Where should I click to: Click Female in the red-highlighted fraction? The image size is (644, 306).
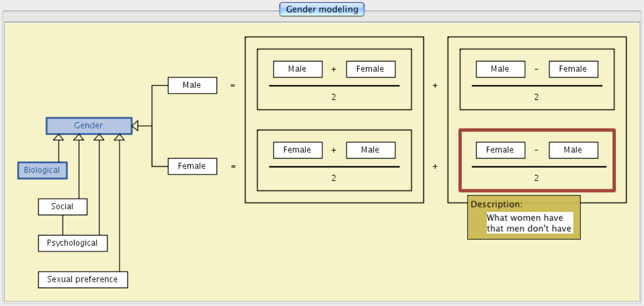point(500,150)
